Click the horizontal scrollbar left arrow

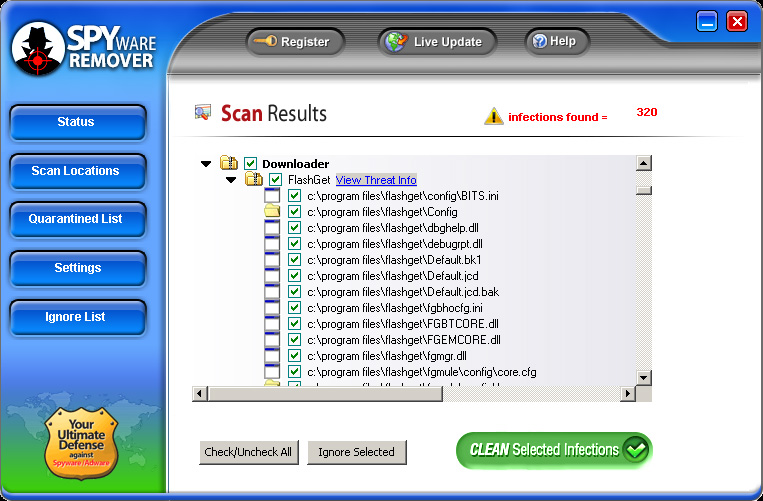click(200, 393)
